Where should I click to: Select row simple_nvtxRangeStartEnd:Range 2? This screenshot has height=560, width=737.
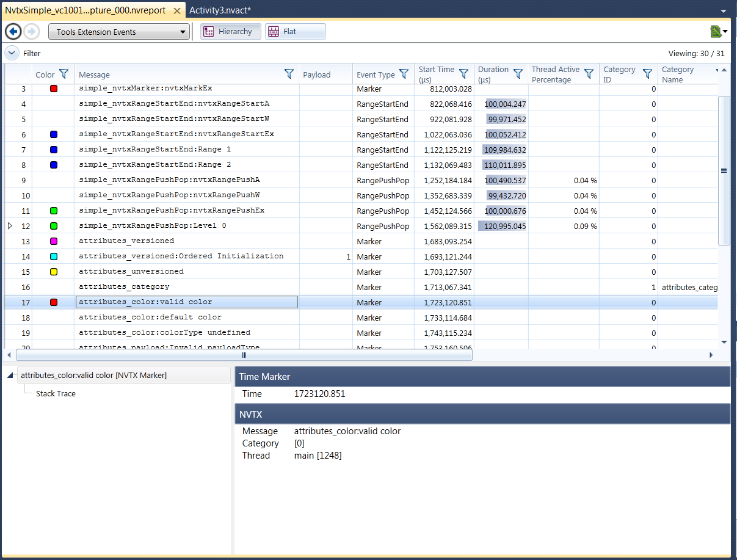[361, 165]
